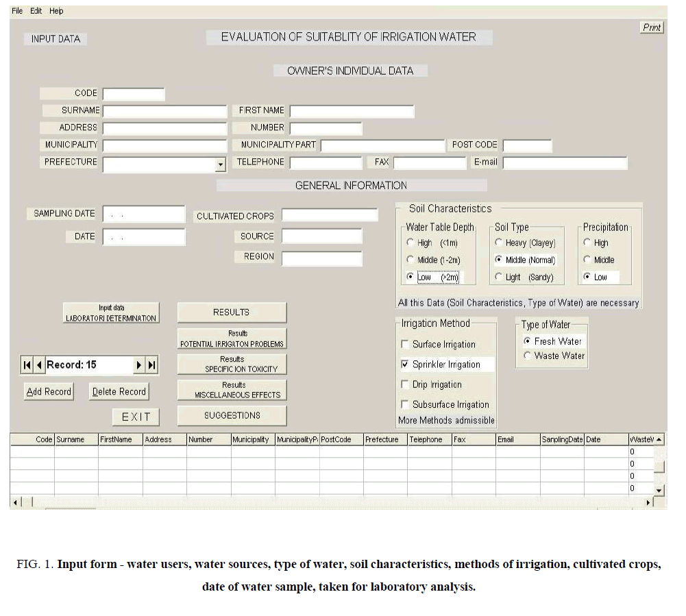
Task: Click the Print button
Action: [650, 27]
